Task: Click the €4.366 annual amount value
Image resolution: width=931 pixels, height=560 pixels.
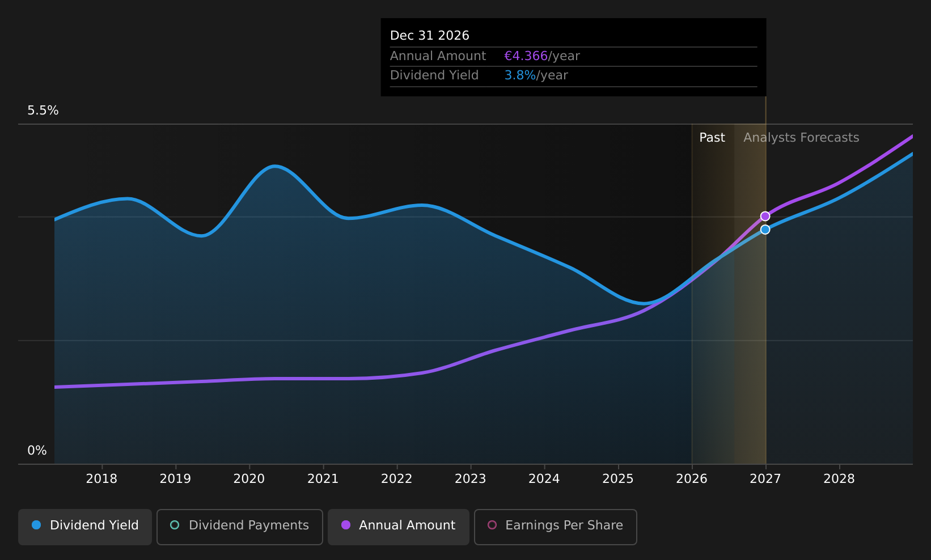Action: [526, 56]
